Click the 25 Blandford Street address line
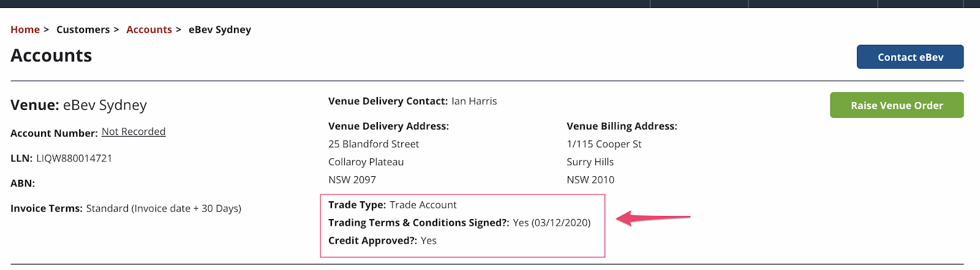Viewport: 980px width, 270px height. tap(374, 144)
